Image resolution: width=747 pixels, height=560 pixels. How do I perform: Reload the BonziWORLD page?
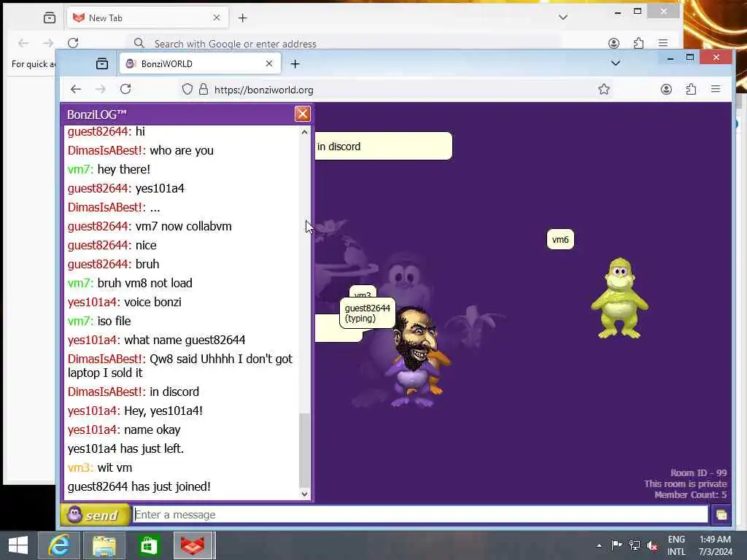[125, 89]
